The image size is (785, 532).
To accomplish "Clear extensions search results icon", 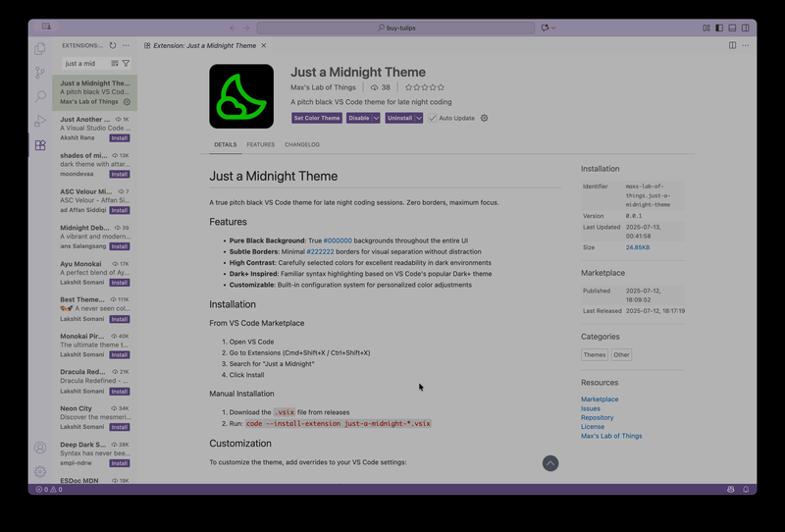I will click(115, 64).
